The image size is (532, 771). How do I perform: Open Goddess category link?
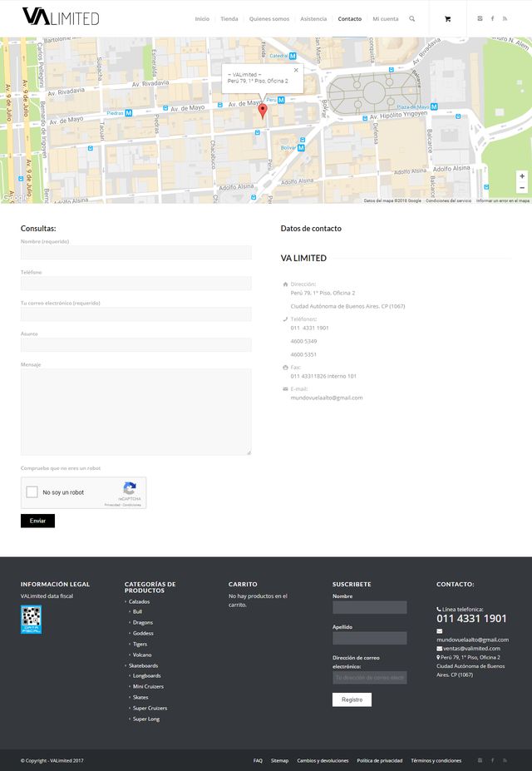[x=143, y=633]
